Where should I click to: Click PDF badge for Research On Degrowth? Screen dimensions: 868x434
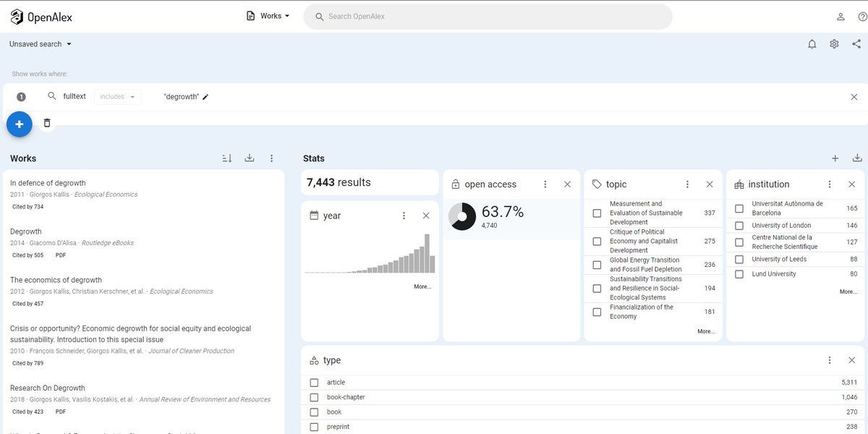61,412
